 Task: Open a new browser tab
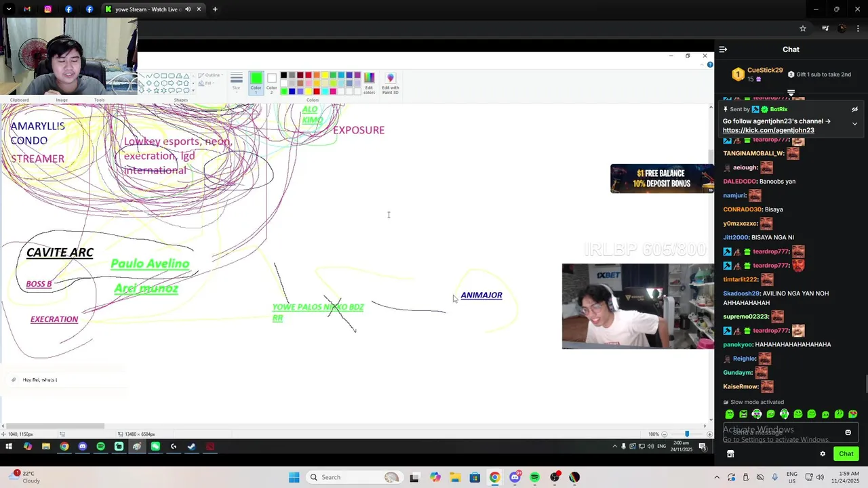coord(215,9)
